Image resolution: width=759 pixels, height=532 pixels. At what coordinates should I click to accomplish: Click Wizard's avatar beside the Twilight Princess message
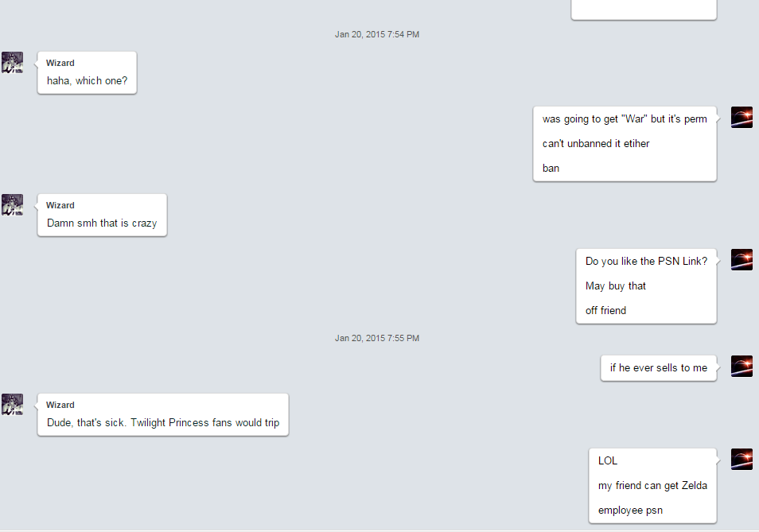12,404
